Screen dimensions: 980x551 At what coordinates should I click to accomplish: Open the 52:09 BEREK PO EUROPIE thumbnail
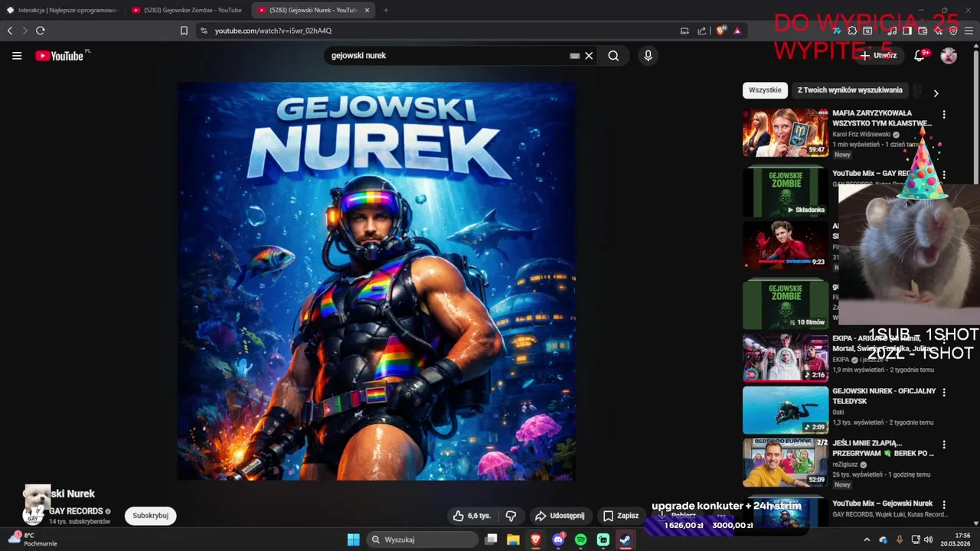[786, 462]
